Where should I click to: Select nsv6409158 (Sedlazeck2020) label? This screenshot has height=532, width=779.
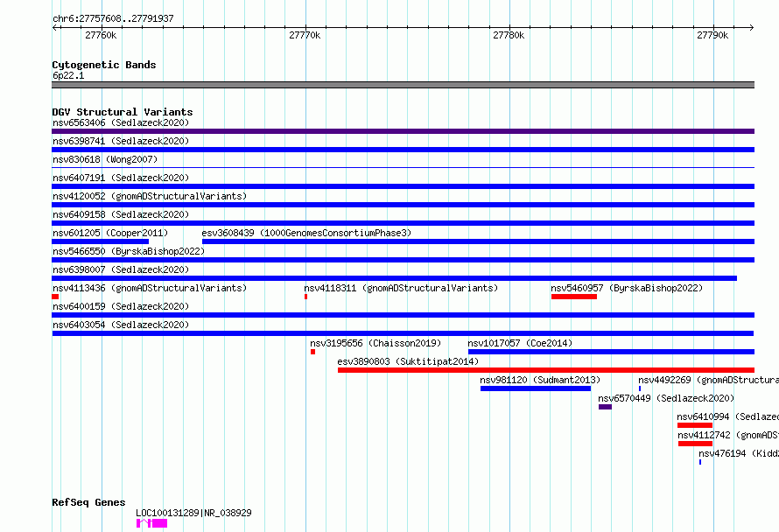point(121,214)
